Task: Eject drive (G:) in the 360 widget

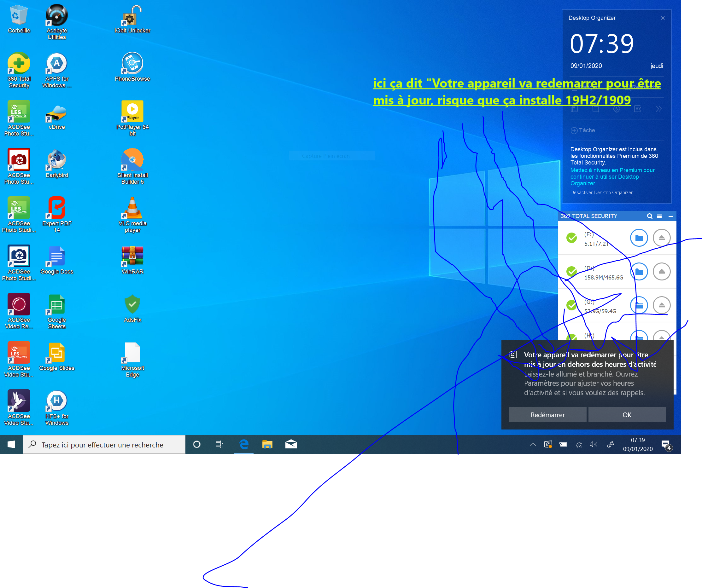Action: click(x=662, y=305)
